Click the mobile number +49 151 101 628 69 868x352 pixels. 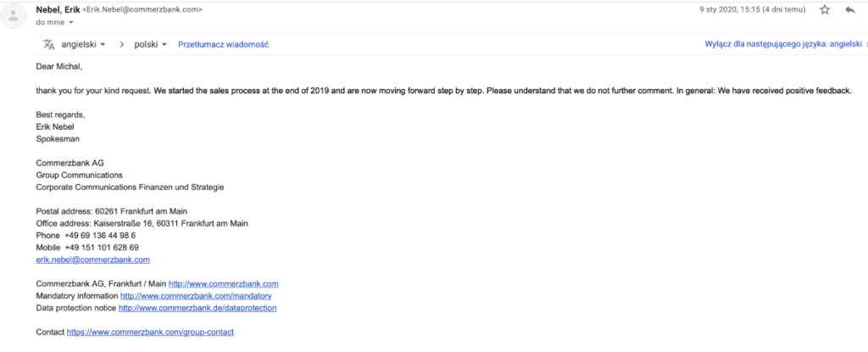coord(102,247)
